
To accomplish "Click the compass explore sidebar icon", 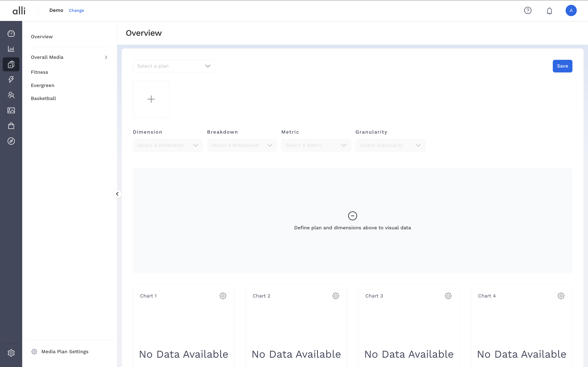I will pyautogui.click(x=11, y=141).
